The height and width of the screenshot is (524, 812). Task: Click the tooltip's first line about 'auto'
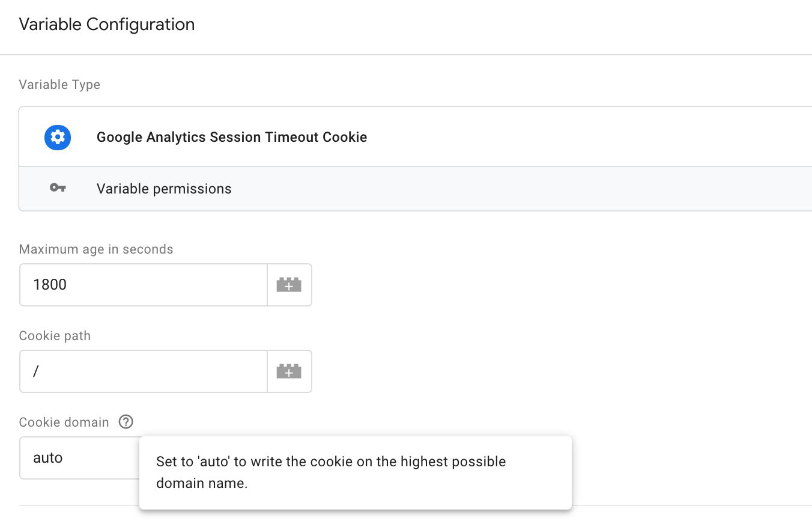[331, 462]
